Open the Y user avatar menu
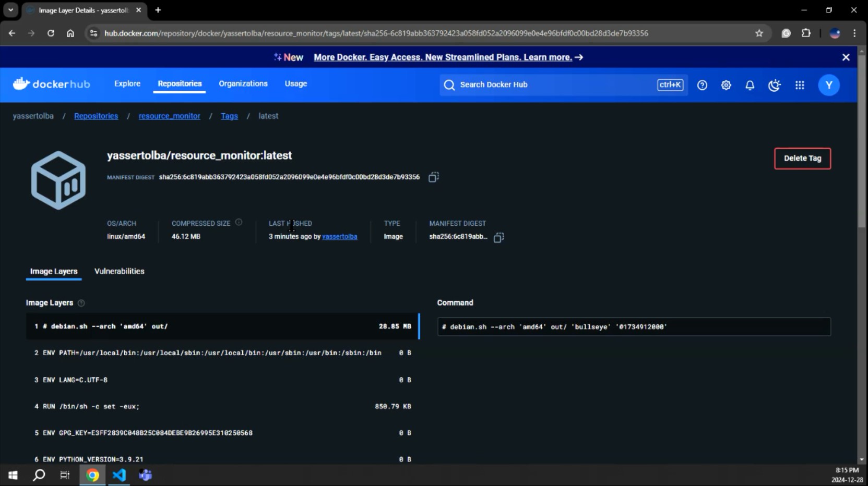 point(829,85)
